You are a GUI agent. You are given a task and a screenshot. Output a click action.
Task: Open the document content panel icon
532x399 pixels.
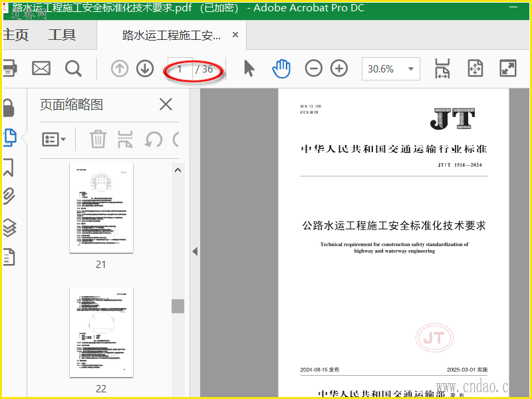9,257
